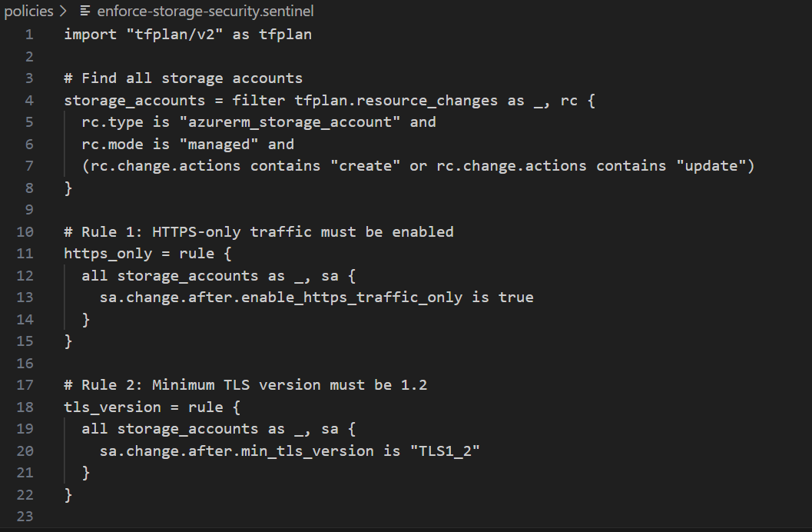Select line number 4 in the gutter
Viewport: 812px width, 532px height.
pyautogui.click(x=28, y=100)
